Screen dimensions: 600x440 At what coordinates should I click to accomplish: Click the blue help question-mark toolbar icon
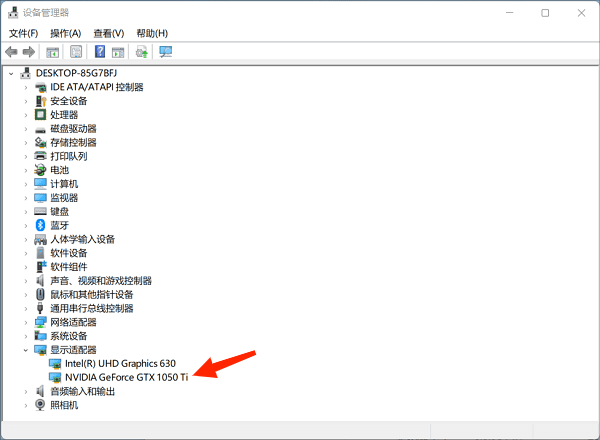pyautogui.click(x=100, y=52)
